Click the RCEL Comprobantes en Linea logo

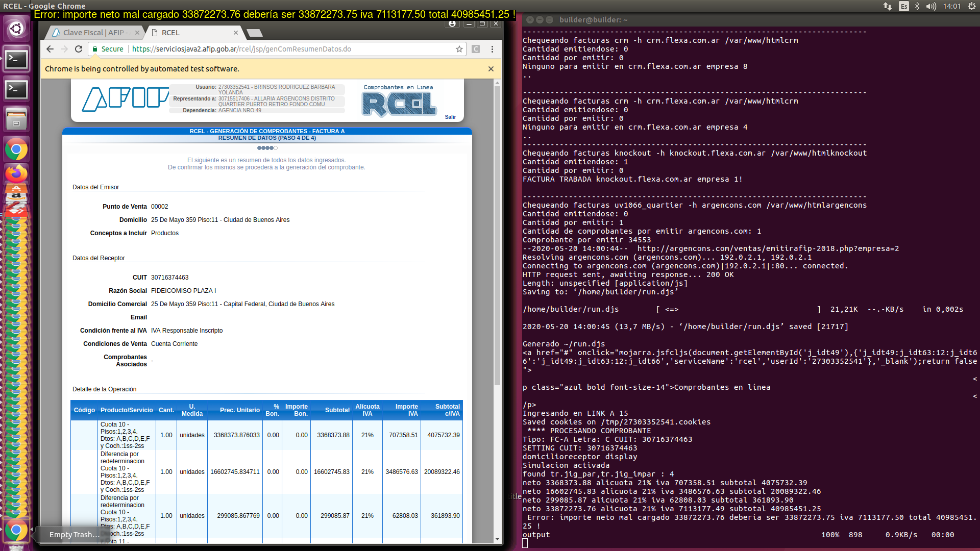click(399, 102)
